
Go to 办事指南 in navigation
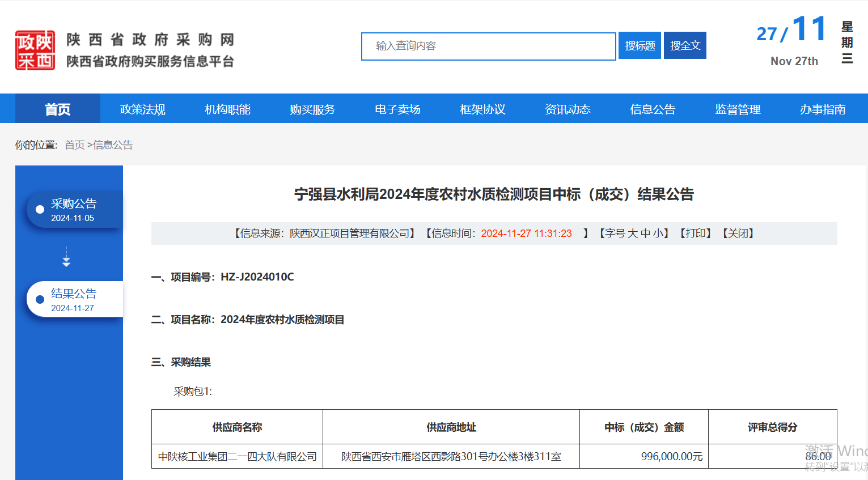[x=823, y=109]
